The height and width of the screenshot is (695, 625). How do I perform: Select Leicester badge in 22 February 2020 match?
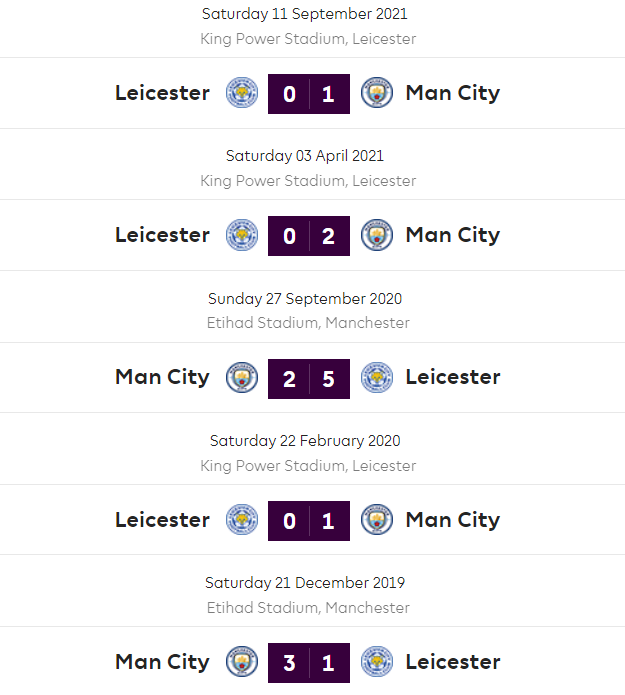tap(242, 520)
